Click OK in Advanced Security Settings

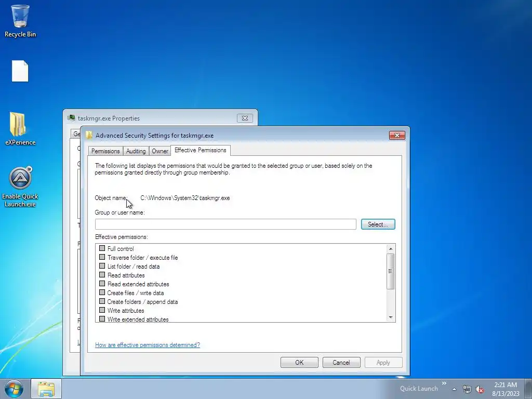coord(299,362)
